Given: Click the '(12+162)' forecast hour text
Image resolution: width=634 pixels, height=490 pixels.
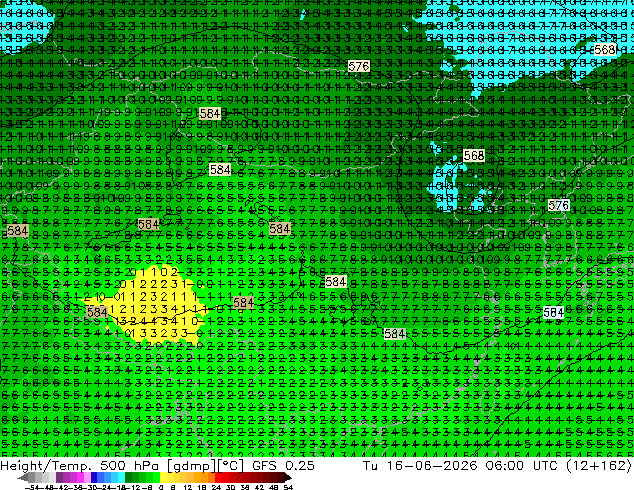Looking at the screenshot, I should pos(599,465).
